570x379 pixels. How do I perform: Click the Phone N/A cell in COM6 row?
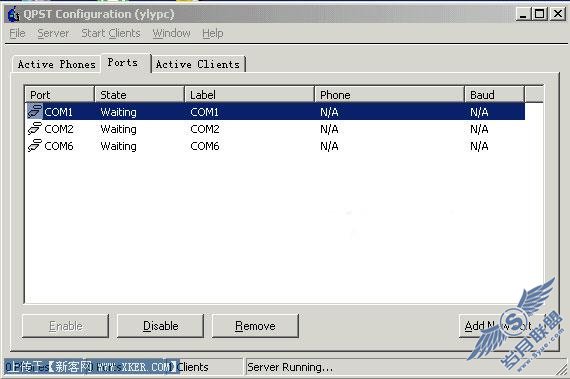(x=329, y=146)
